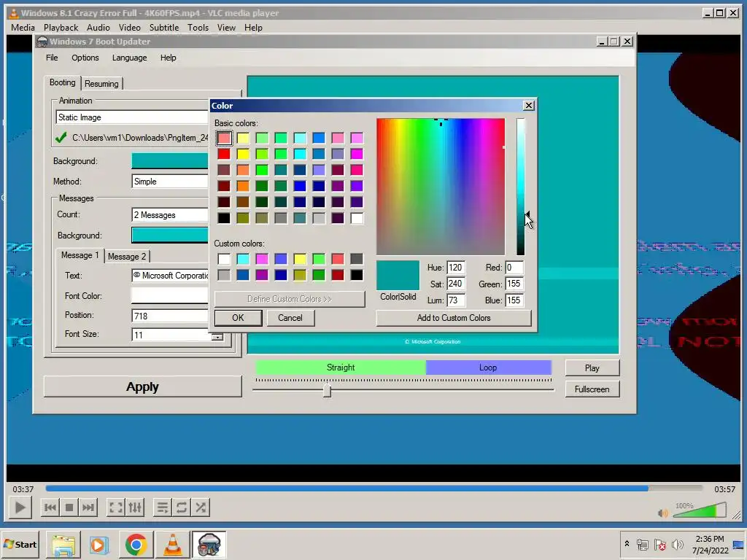The height and width of the screenshot is (560, 747).
Task: Adjust VLC volume slider
Action: pos(699,510)
